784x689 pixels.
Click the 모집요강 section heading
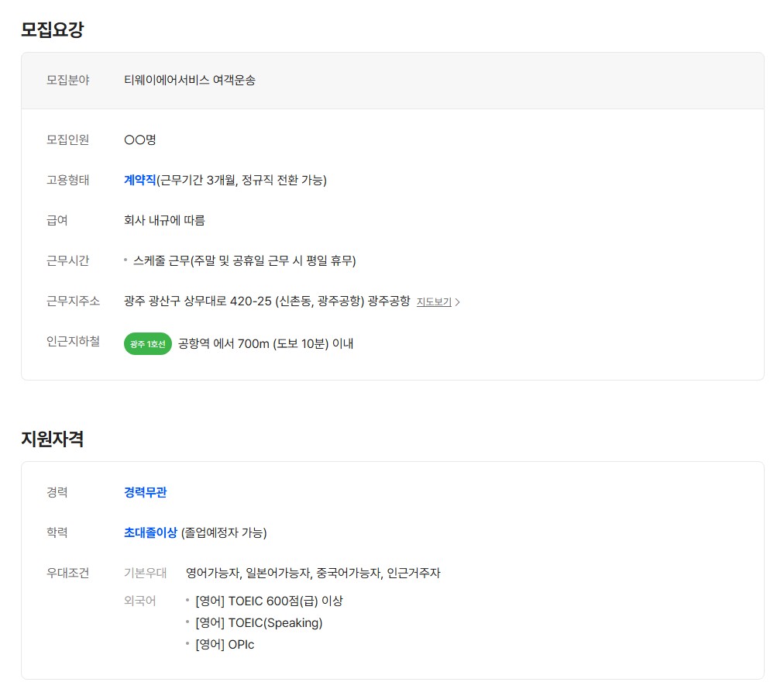[52, 30]
